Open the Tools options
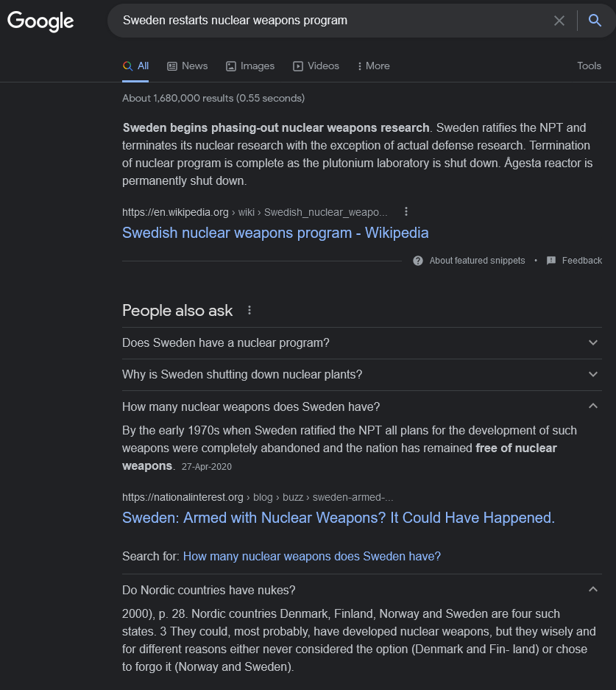 coord(589,66)
